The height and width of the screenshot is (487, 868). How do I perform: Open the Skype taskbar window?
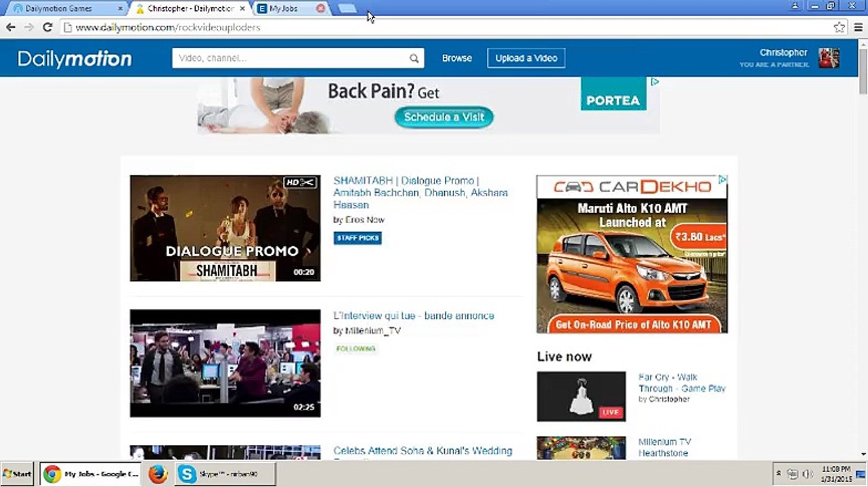[x=226, y=474]
